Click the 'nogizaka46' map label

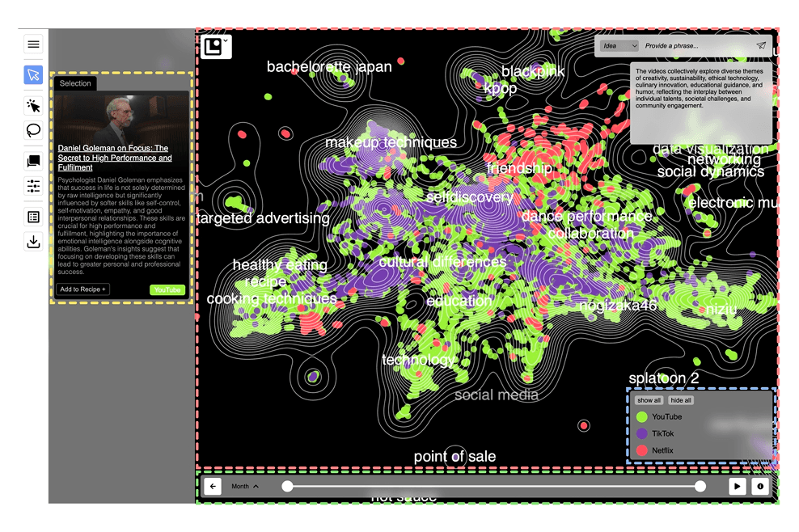coord(618,306)
